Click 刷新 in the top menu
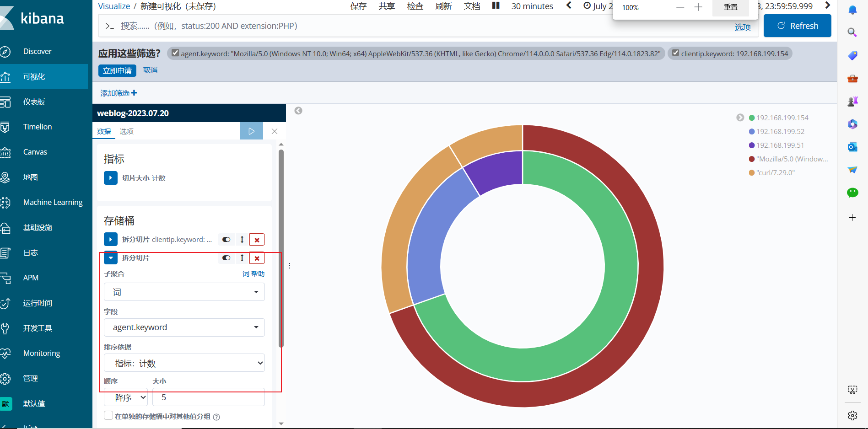Viewport: 868px width, 429px height. tap(443, 6)
